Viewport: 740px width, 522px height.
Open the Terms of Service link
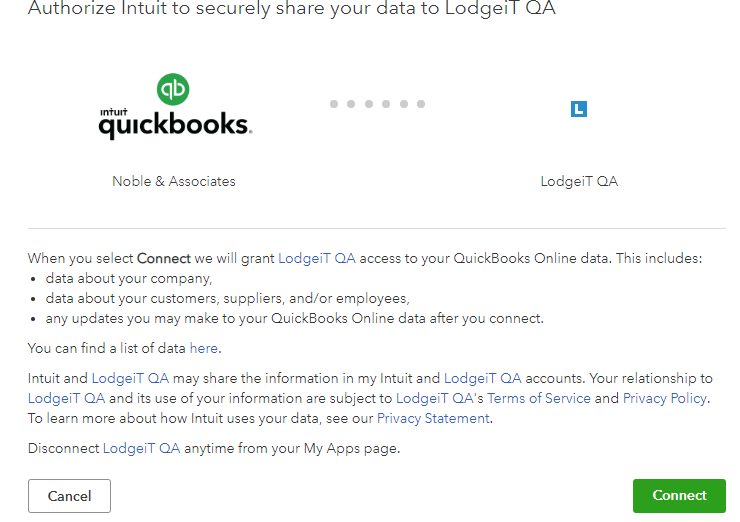click(x=538, y=398)
